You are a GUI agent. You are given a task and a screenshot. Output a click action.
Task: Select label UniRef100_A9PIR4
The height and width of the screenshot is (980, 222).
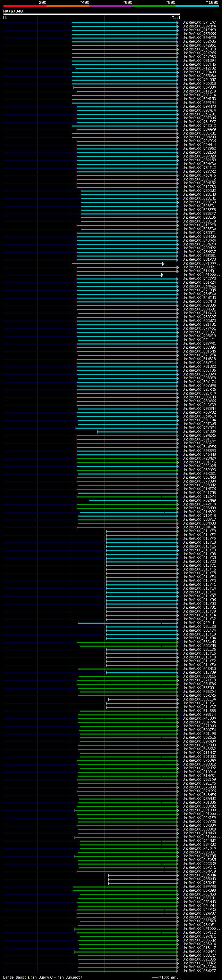click(199, 103)
